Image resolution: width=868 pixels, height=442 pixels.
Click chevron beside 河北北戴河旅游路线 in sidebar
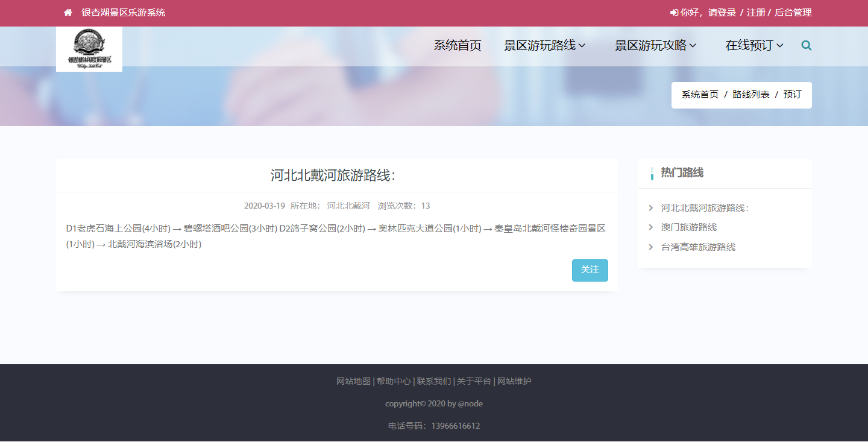click(651, 208)
